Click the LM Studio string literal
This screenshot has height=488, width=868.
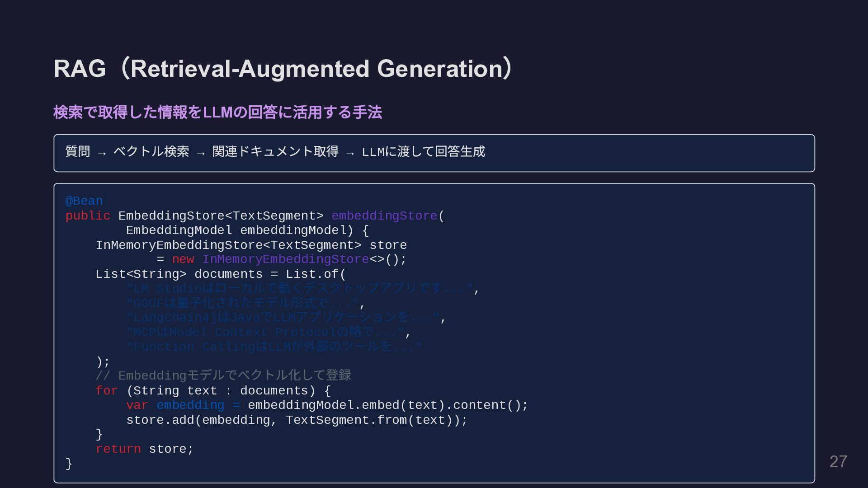299,289
